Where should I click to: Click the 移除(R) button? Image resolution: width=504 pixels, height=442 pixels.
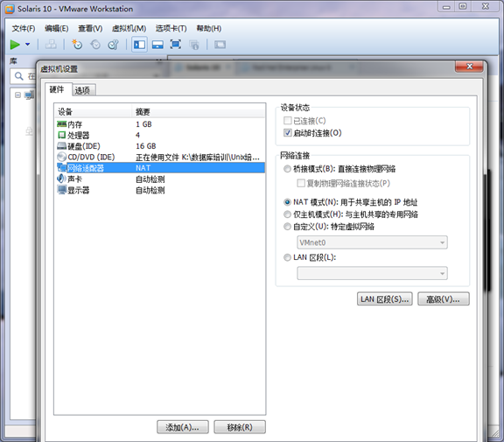tap(240, 427)
